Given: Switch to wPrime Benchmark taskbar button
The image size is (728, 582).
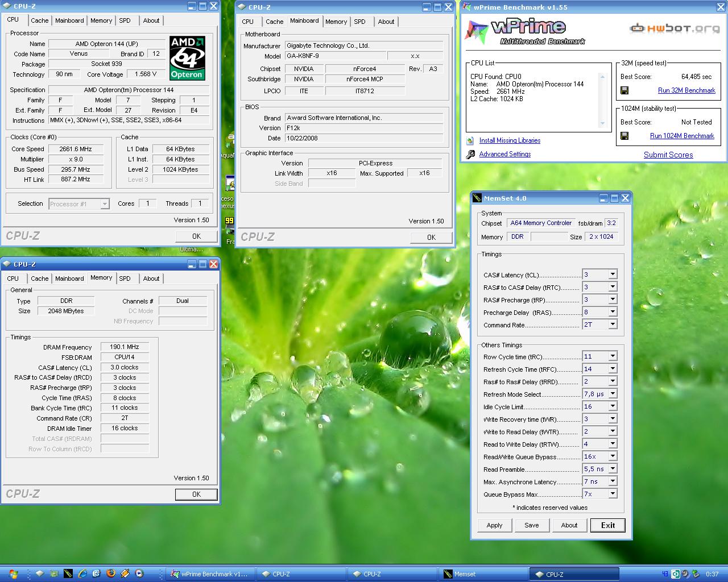Looking at the screenshot, I should coord(209,574).
